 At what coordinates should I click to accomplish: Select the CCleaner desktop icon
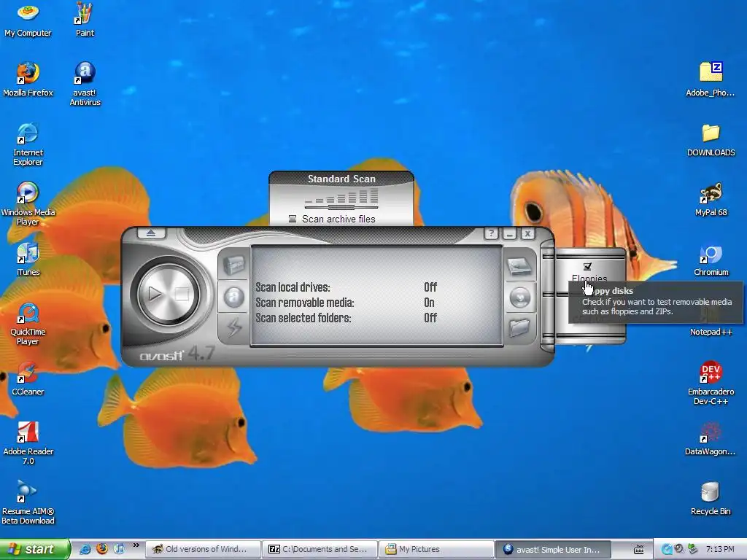tap(28, 378)
